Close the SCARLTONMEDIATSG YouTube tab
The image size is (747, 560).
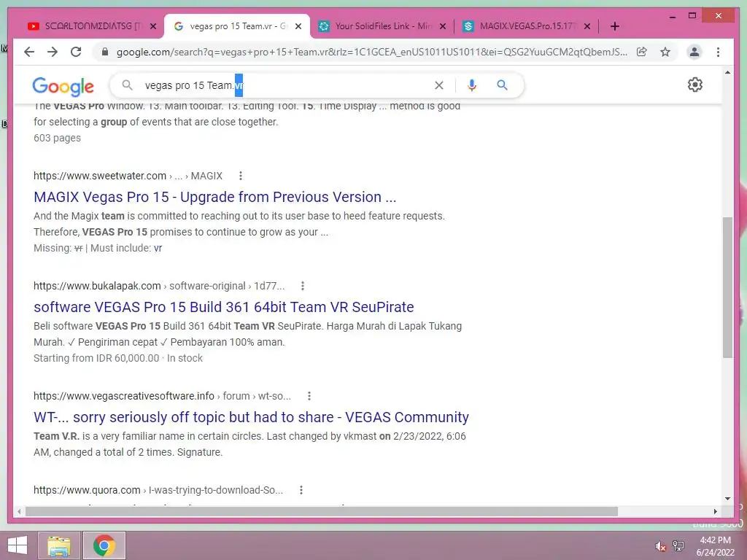coord(153,26)
